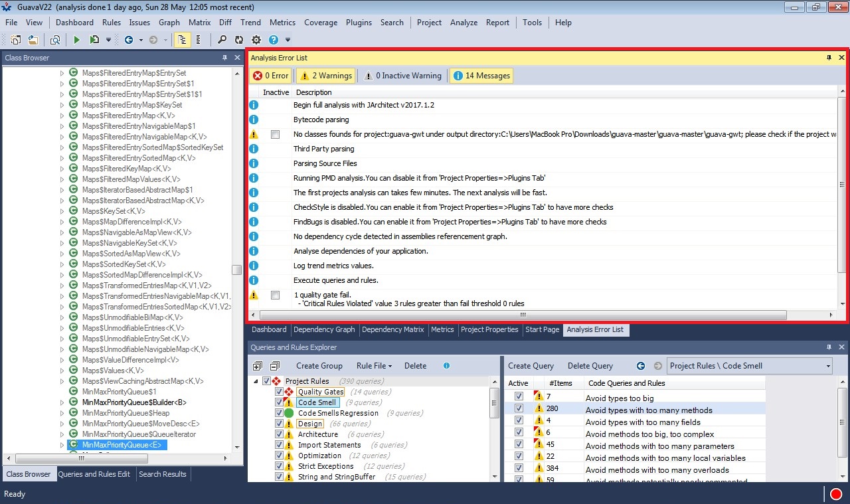This screenshot has width=850, height=504.
Task: Click the highlighted tree view toolbar icon
Action: [x=181, y=40]
